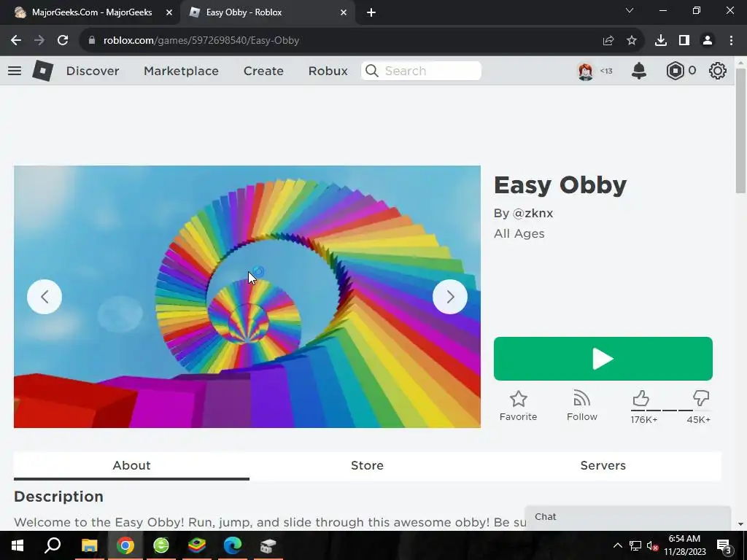Open BlueStacks icon in taskbar

click(197, 545)
